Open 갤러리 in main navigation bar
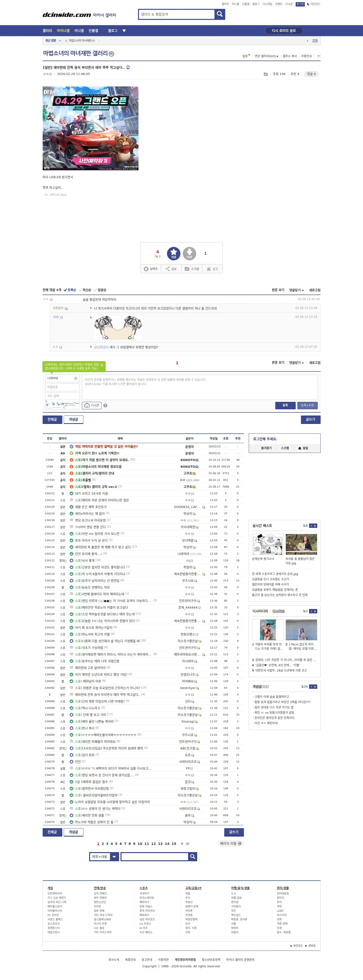The width and height of the screenshot is (363, 980). click(47, 31)
